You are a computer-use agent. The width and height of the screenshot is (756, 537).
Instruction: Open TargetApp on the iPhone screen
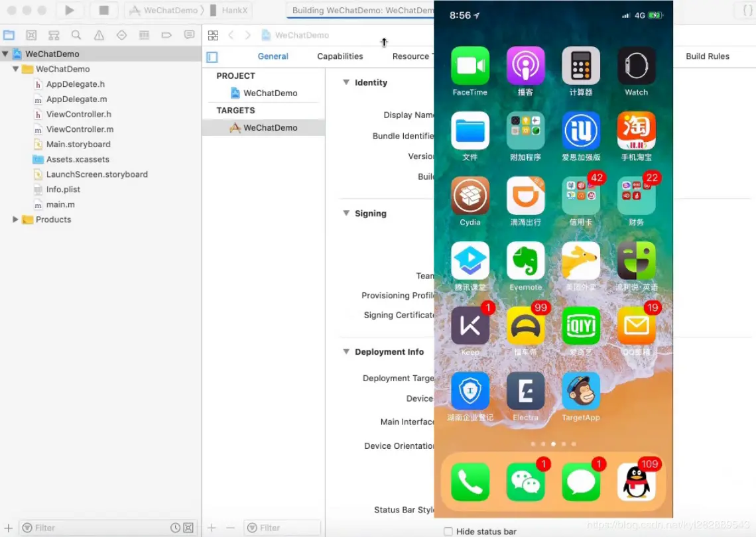click(581, 391)
